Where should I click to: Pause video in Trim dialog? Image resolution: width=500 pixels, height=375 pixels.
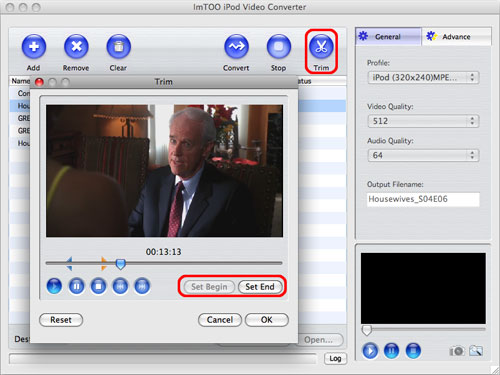pyautogui.click(x=76, y=286)
